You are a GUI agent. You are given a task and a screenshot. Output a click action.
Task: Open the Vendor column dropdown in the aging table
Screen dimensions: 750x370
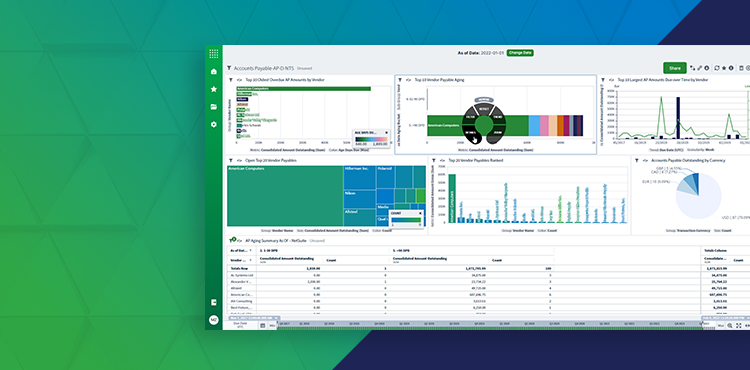pyautogui.click(x=251, y=261)
